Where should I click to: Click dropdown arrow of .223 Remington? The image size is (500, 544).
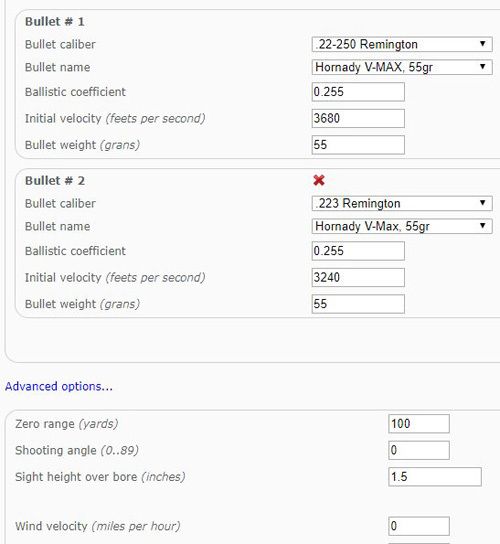tap(482, 203)
